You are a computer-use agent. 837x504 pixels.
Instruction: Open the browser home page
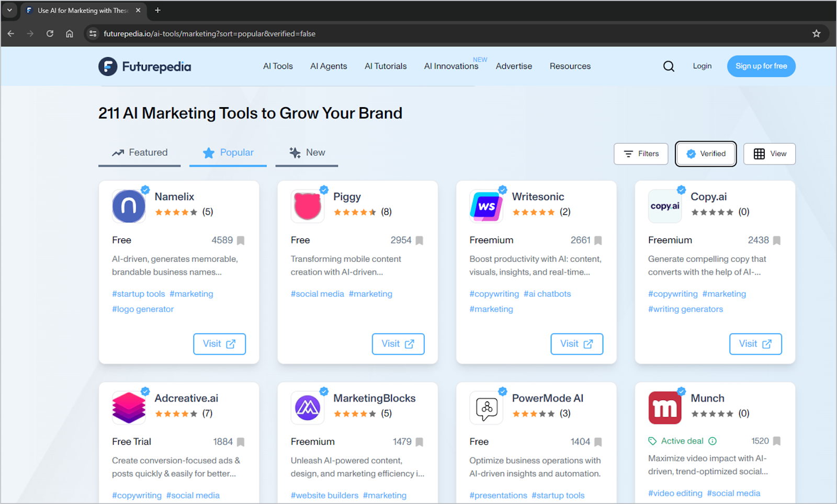point(70,33)
